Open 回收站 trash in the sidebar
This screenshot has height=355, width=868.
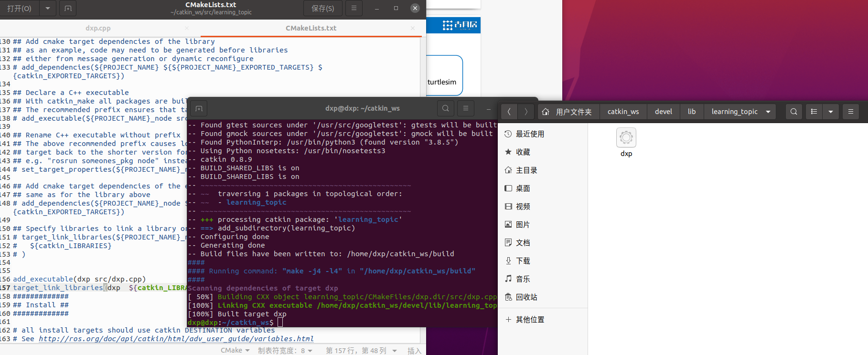(x=543, y=297)
